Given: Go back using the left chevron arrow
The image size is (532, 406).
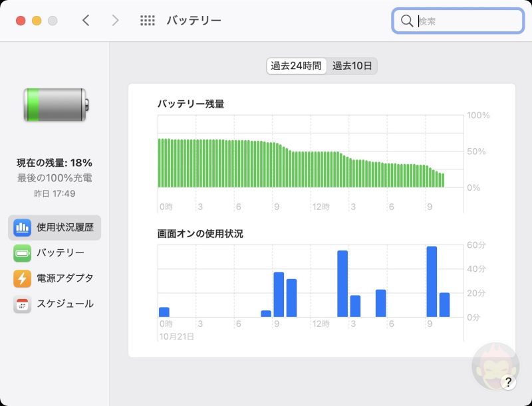Looking at the screenshot, I should coord(86,21).
